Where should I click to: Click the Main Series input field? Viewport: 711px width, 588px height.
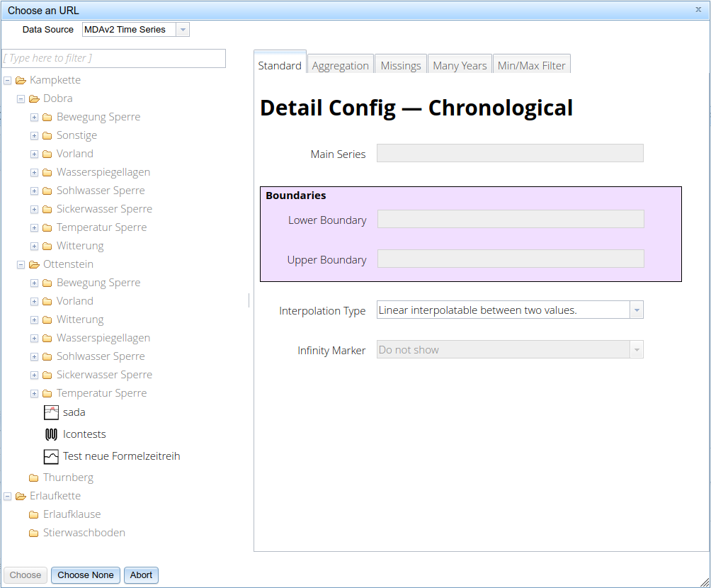(510, 154)
